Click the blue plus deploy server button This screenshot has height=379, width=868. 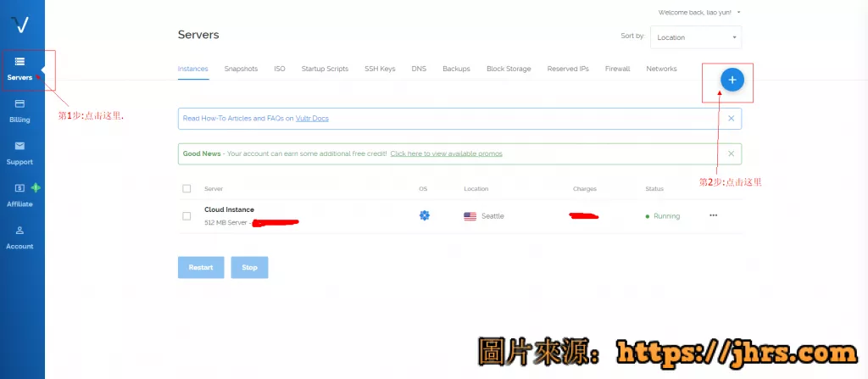732,81
